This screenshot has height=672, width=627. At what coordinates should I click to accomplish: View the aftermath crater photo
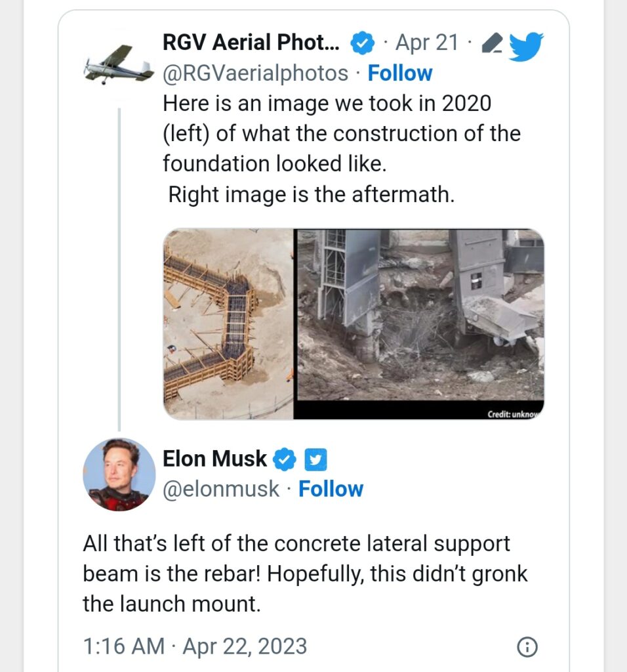[420, 324]
